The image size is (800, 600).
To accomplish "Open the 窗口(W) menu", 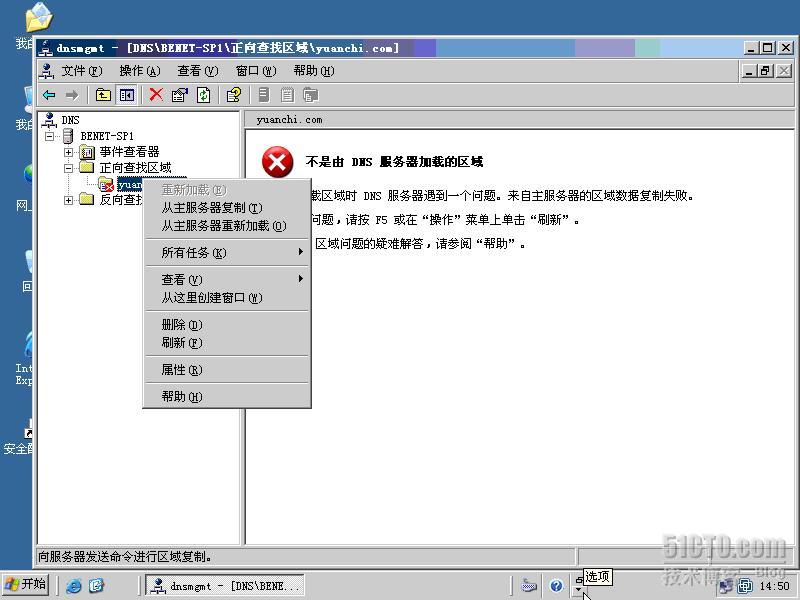I will tap(256, 71).
